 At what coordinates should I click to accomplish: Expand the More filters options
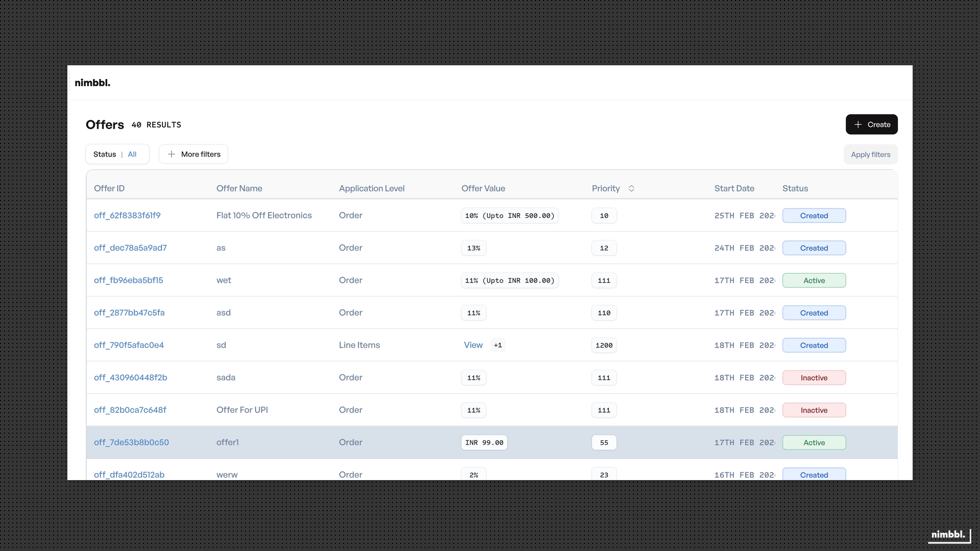[193, 154]
